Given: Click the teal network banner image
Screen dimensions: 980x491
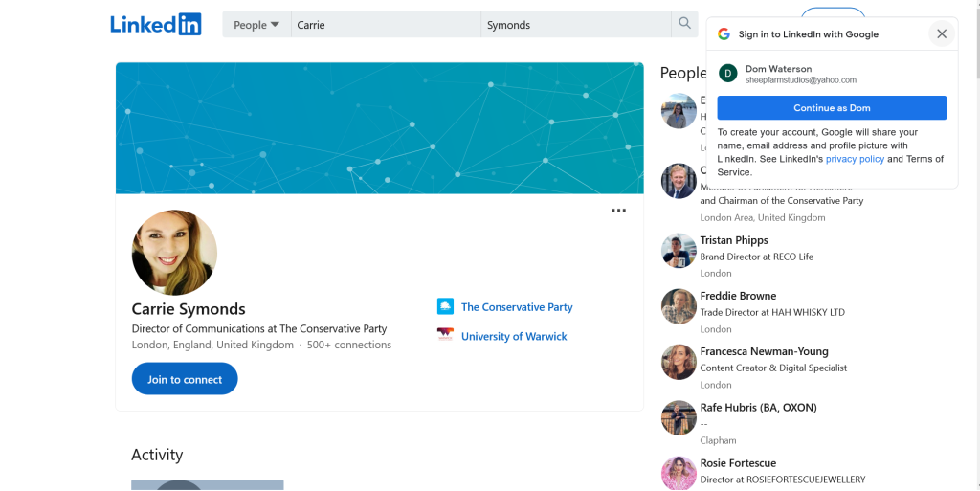Looking at the screenshot, I should [x=379, y=128].
